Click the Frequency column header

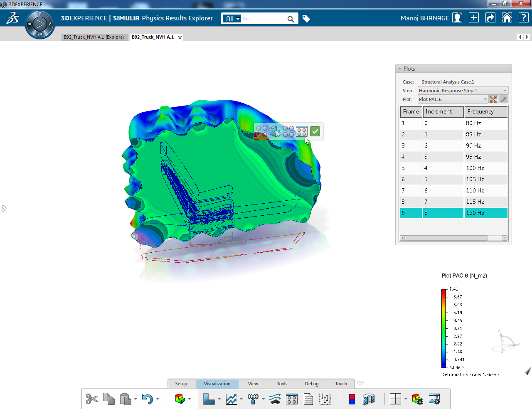click(486, 112)
